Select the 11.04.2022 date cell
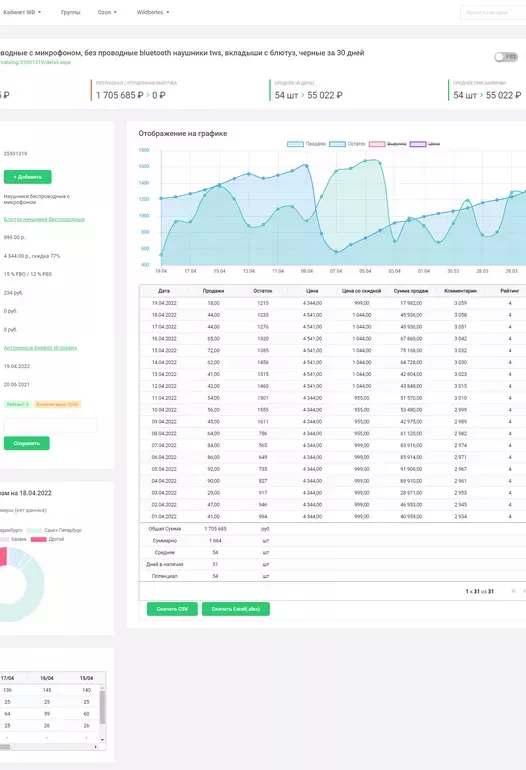526x770 pixels. 164,398
